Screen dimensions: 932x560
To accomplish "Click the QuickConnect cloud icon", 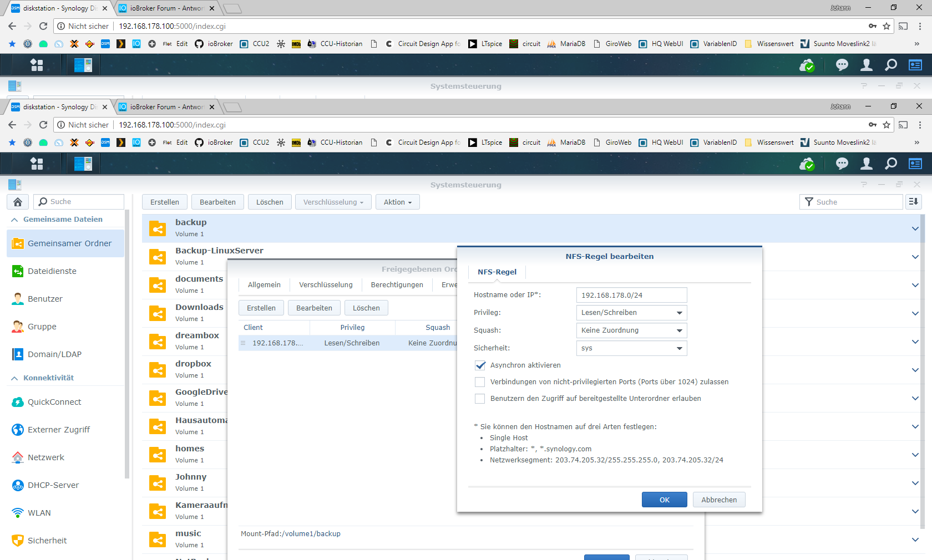I will (18, 402).
